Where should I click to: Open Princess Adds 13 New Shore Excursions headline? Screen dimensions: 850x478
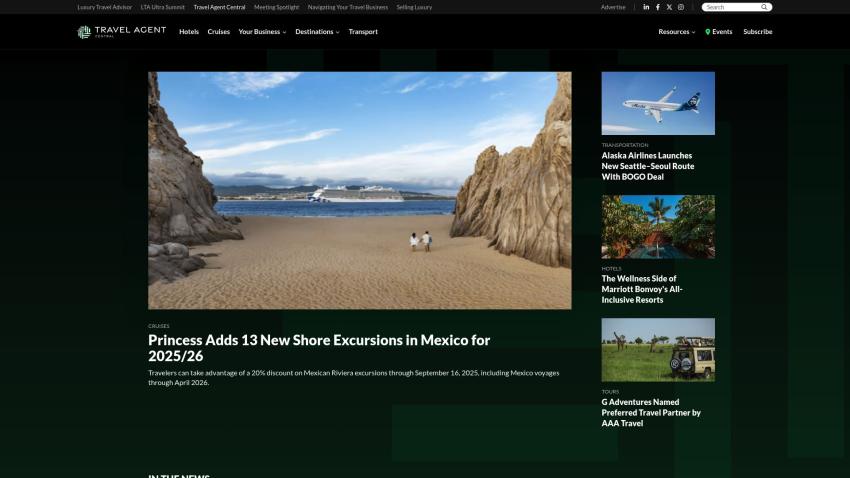tap(319, 348)
